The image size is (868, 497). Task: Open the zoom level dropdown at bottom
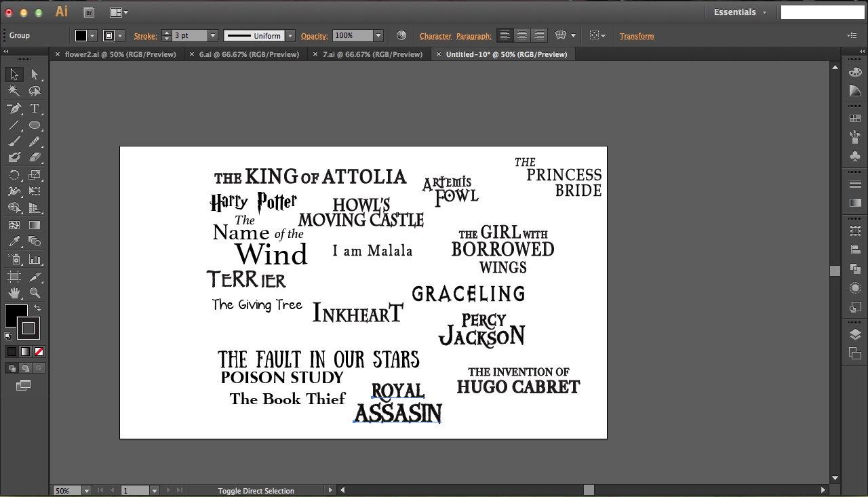click(x=86, y=490)
